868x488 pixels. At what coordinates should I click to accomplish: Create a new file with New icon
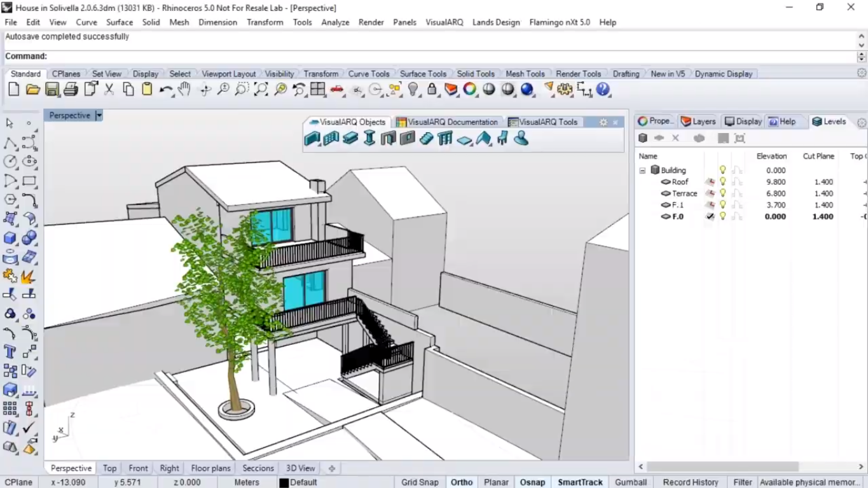pyautogui.click(x=13, y=90)
